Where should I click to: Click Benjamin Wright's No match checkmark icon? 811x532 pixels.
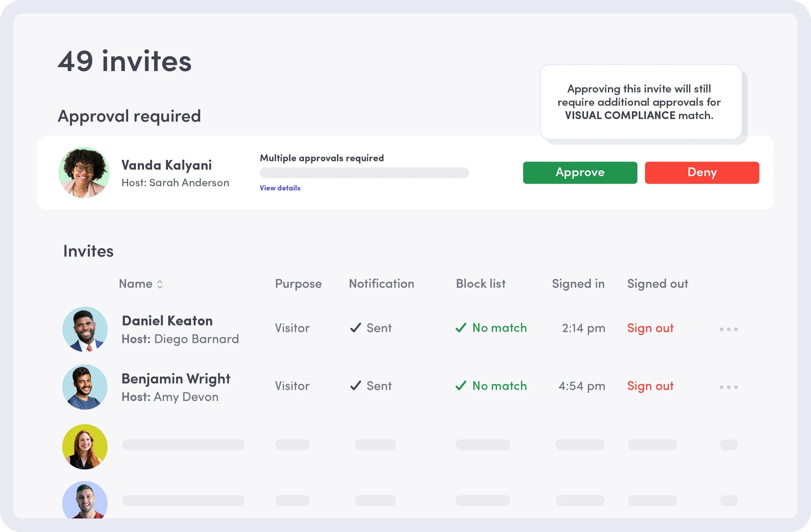[x=461, y=386]
